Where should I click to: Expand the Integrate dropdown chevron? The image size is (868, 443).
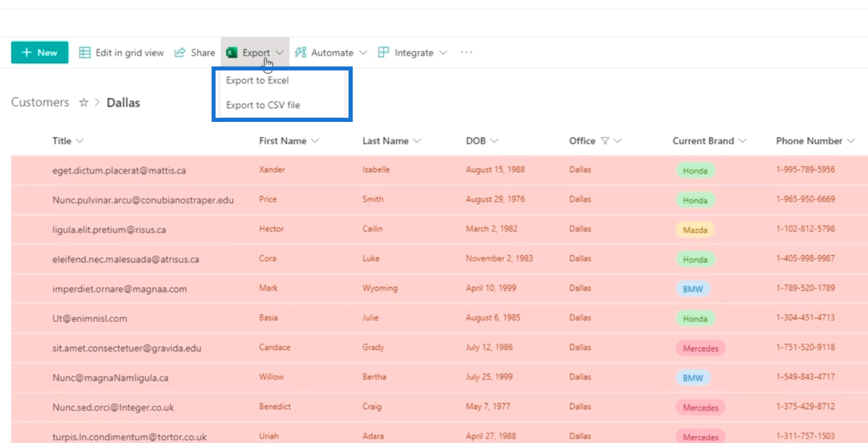click(443, 52)
